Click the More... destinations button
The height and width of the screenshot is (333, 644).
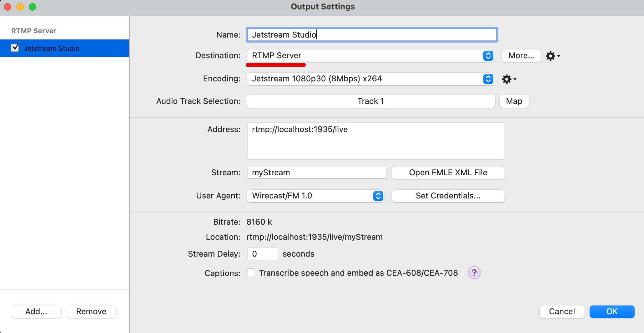pyautogui.click(x=521, y=56)
